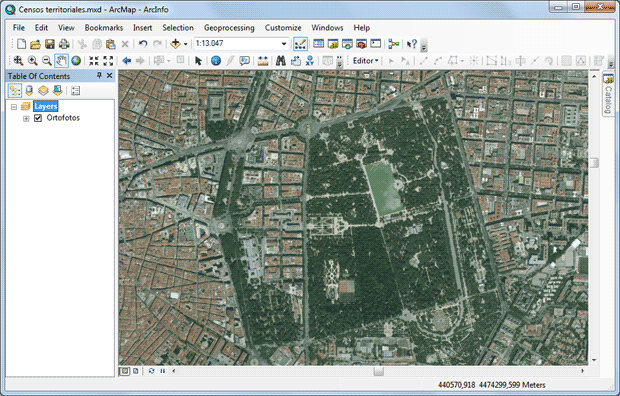Save the map with floppy disk icon
Image resolution: width=620 pixels, height=396 pixels.
(x=50, y=44)
